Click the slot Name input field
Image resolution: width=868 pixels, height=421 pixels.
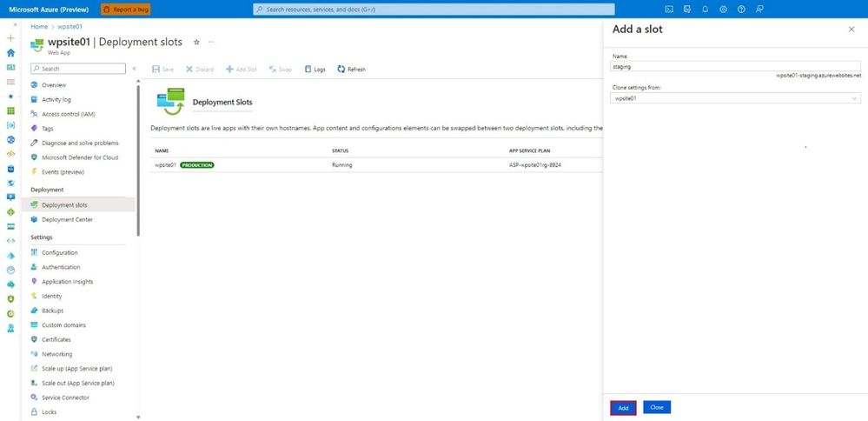736,66
